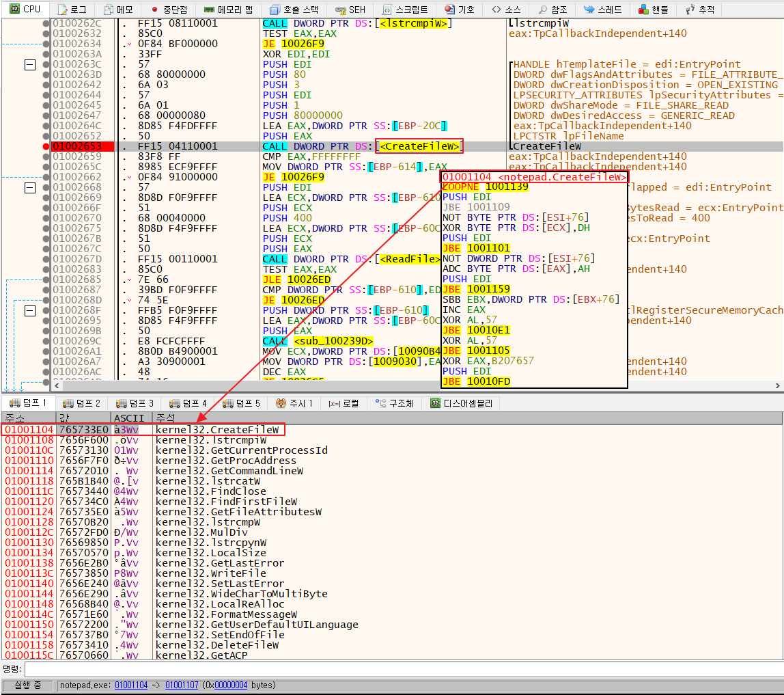This screenshot has height=695, width=784.
Task: Click the disassembly scrollbar left arrow
Action: (x=57, y=386)
